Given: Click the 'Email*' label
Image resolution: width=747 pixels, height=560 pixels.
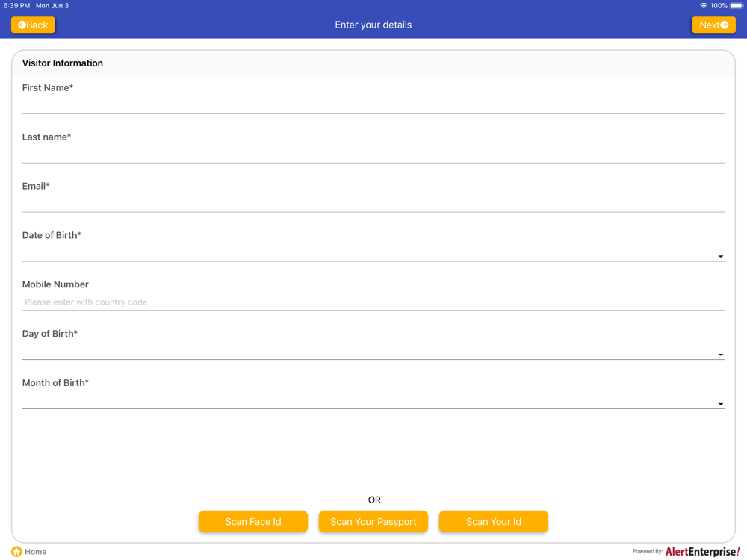Looking at the screenshot, I should [x=36, y=186].
